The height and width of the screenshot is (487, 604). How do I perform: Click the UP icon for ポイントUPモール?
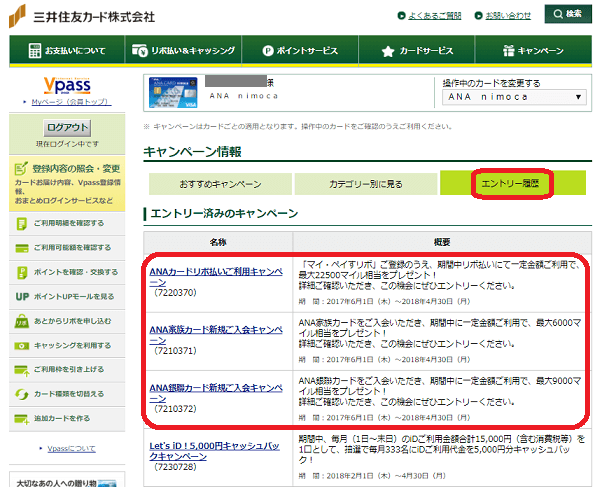[22, 297]
